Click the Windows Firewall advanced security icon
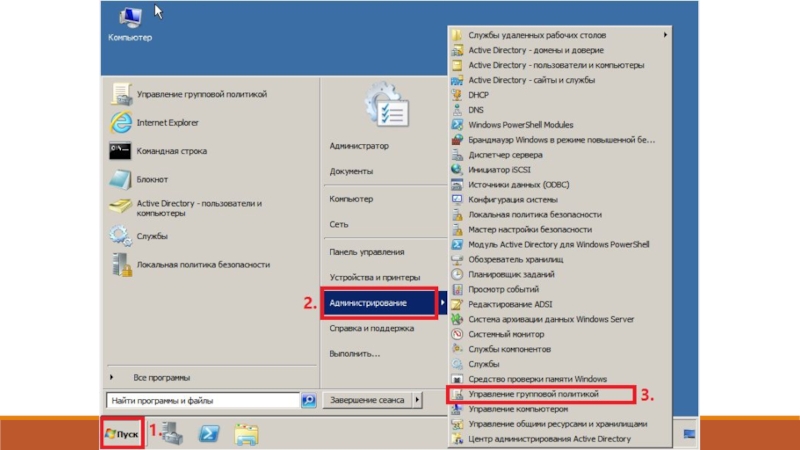Screen dimensions: 800x450 [457, 140]
